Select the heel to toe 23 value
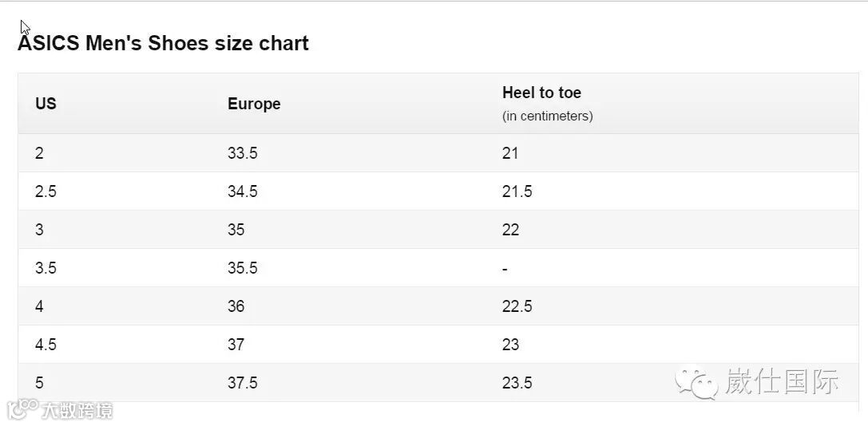The height and width of the screenshot is (426, 868). tap(510, 345)
